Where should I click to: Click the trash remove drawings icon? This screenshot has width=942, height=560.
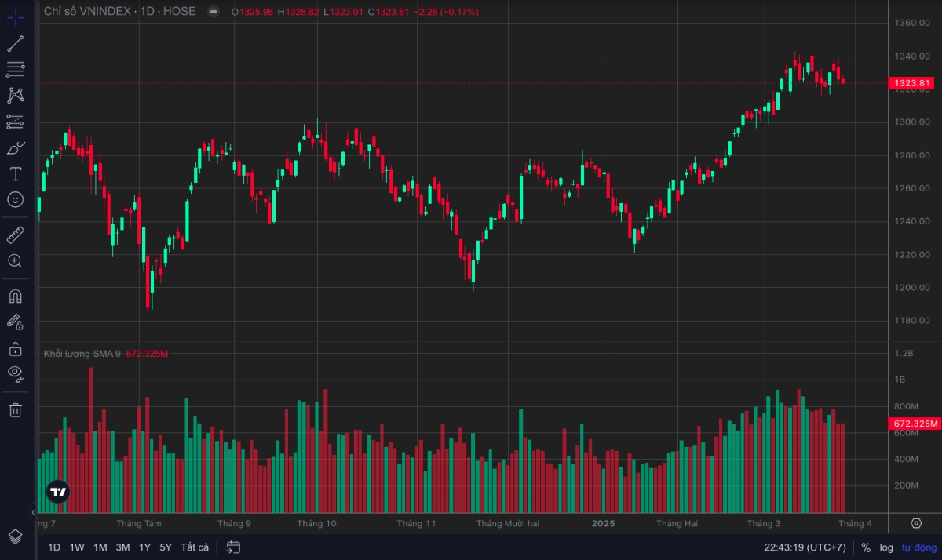click(x=16, y=409)
